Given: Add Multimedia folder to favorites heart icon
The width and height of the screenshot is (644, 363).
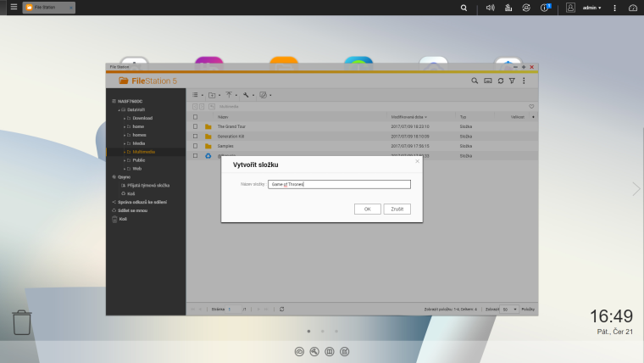Looking at the screenshot, I should pos(531,107).
